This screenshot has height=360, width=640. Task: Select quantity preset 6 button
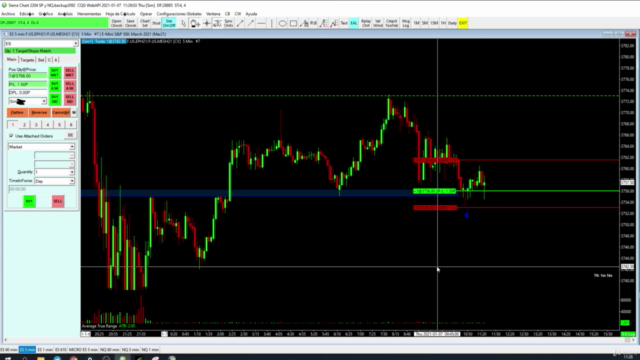coord(71,124)
